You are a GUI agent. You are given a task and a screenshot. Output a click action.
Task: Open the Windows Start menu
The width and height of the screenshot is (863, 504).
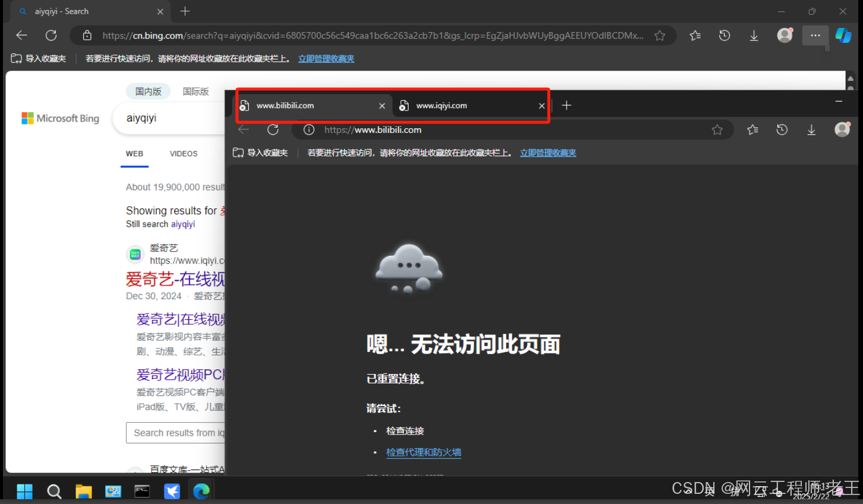[x=24, y=492]
